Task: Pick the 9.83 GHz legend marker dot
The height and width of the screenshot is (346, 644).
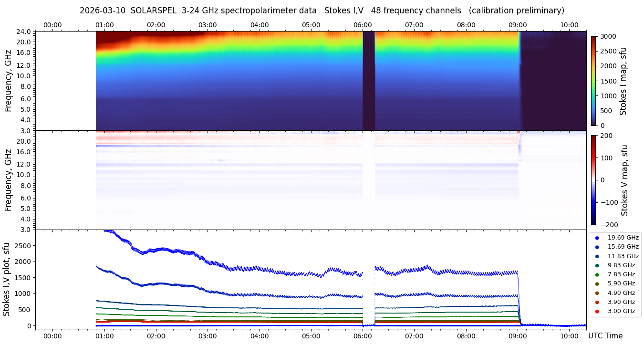Action: tap(597, 265)
